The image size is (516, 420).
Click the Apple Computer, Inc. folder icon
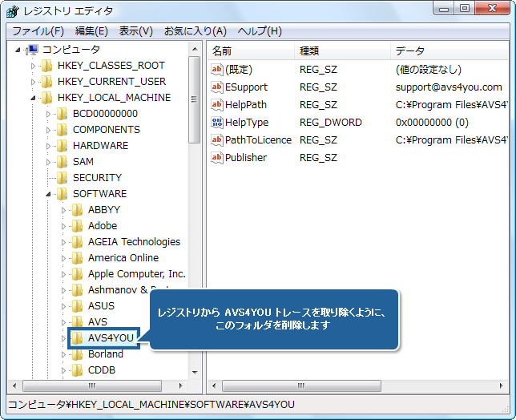tap(77, 274)
